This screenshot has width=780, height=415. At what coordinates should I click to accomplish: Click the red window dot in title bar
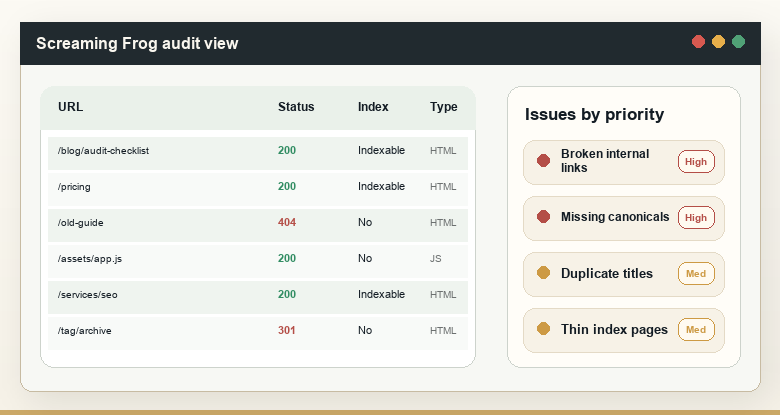(698, 42)
